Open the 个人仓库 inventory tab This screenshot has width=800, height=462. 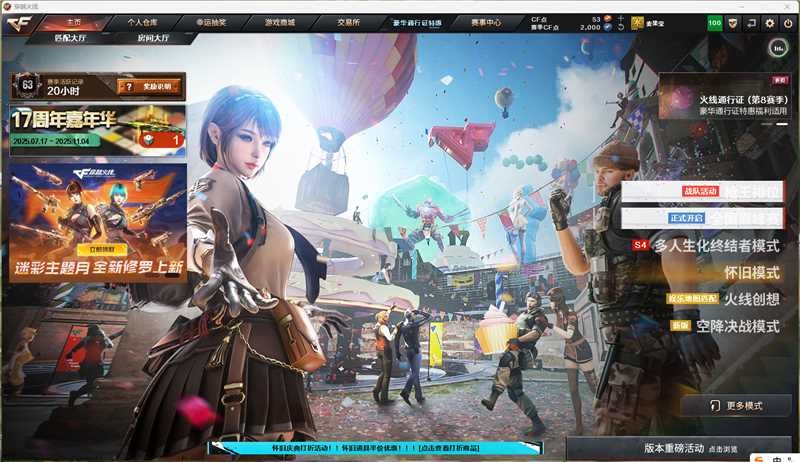(x=142, y=22)
